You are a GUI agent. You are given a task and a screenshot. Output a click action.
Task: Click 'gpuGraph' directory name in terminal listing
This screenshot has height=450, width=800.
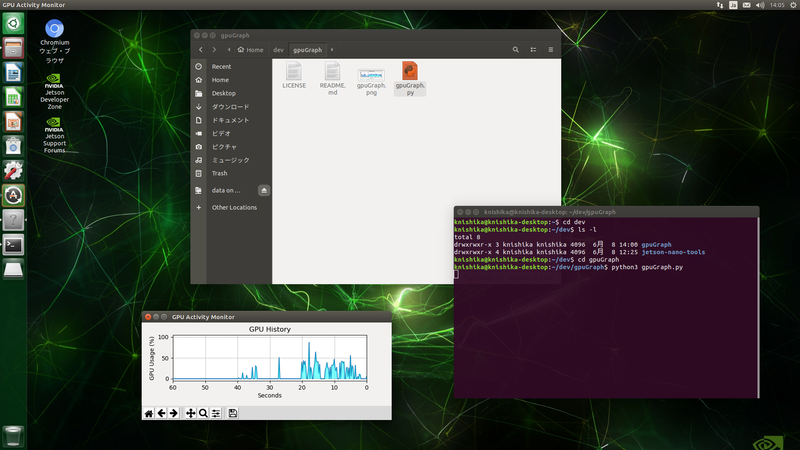[x=656, y=244]
